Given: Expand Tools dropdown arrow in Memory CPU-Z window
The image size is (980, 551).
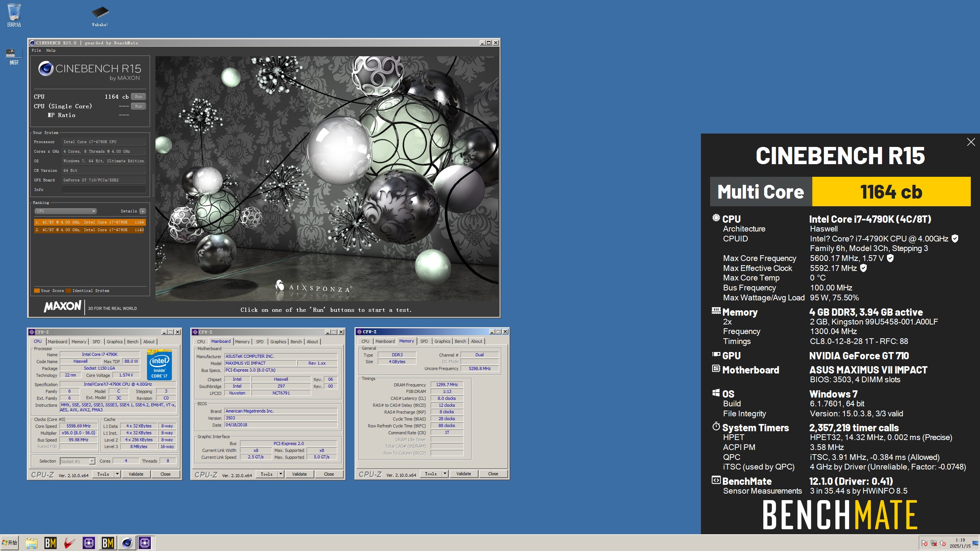Looking at the screenshot, I should pos(445,474).
